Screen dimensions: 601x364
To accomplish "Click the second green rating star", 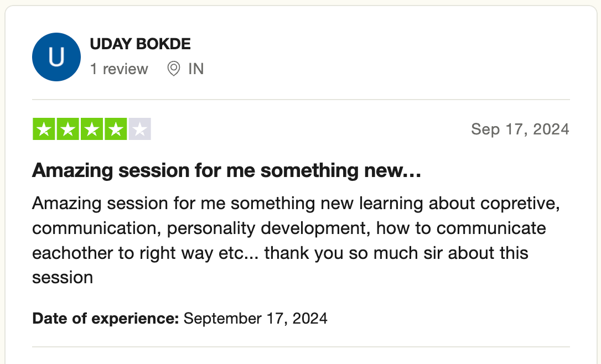I will (68, 129).
